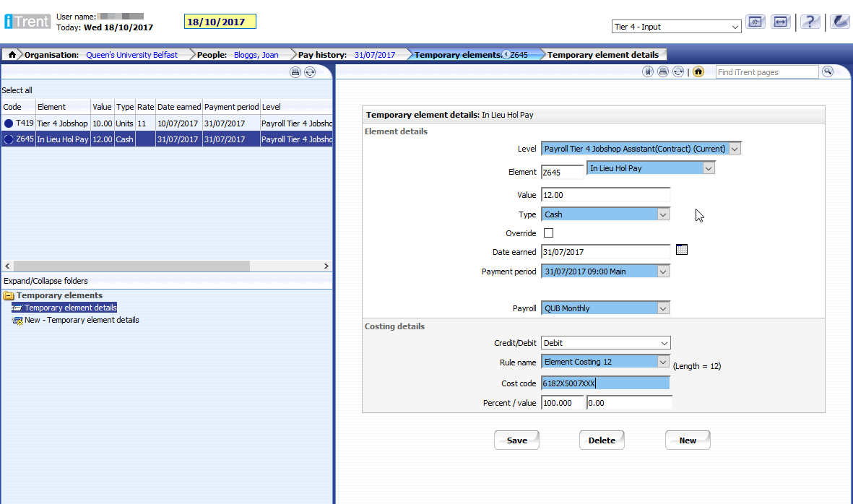This screenshot has height=504, width=853.
Task: Open the Pay history breadcrumb tab
Action: [347, 55]
